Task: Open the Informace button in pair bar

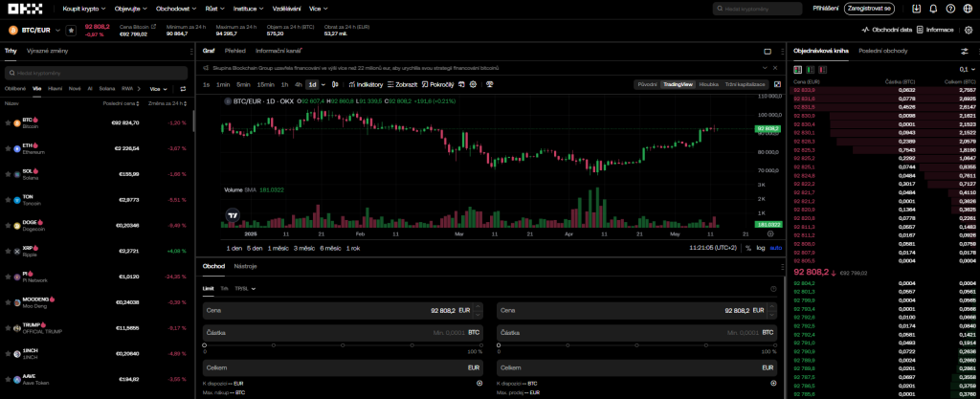Action: [936, 30]
